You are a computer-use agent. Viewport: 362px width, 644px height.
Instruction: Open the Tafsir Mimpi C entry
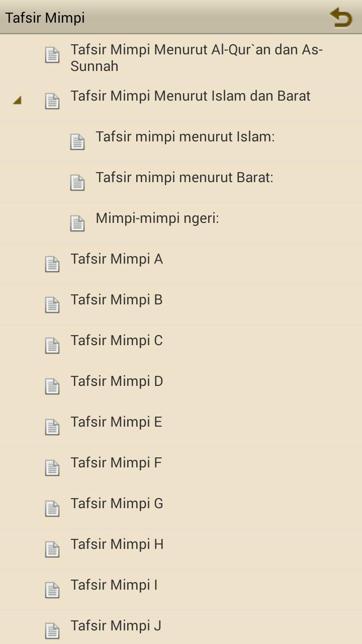pyautogui.click(x=116, y=340)
